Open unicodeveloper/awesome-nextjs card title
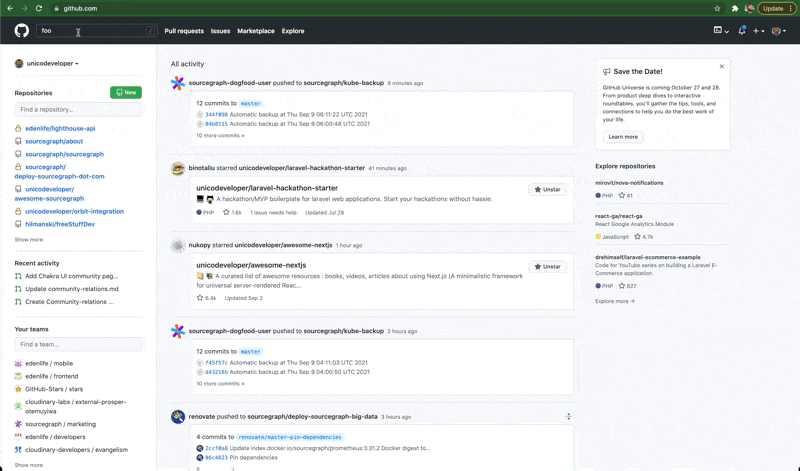 pyautogui.click(x=251, y=265)
